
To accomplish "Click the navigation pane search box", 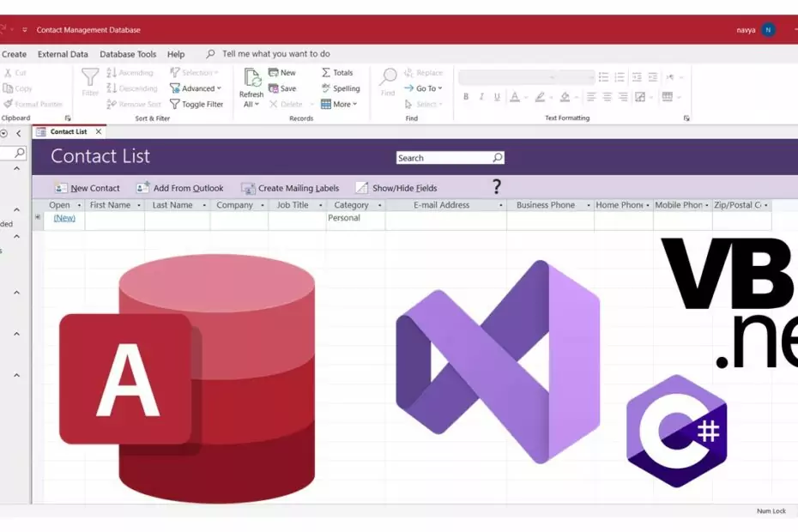I will [x=13, y=152].
